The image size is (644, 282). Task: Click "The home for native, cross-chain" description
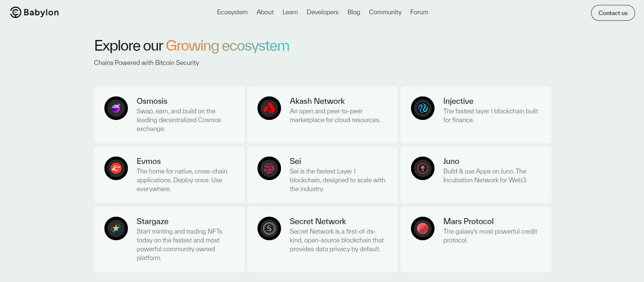(182, 180)
